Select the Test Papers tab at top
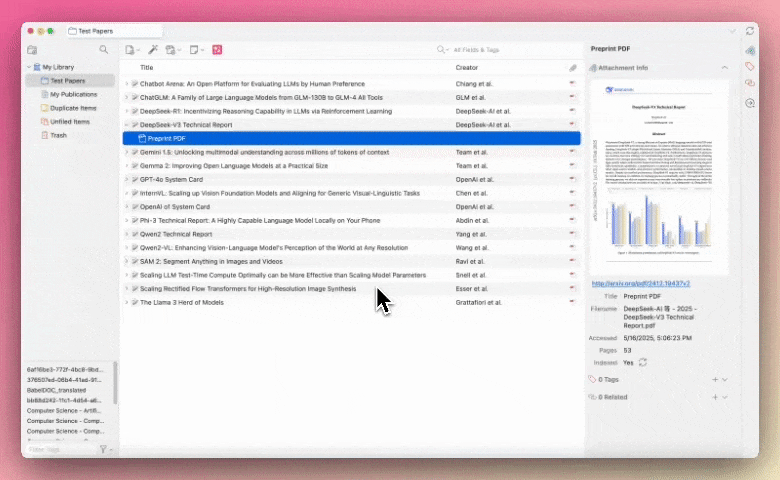This screenshot has width=780, height=480. (115, 31)
